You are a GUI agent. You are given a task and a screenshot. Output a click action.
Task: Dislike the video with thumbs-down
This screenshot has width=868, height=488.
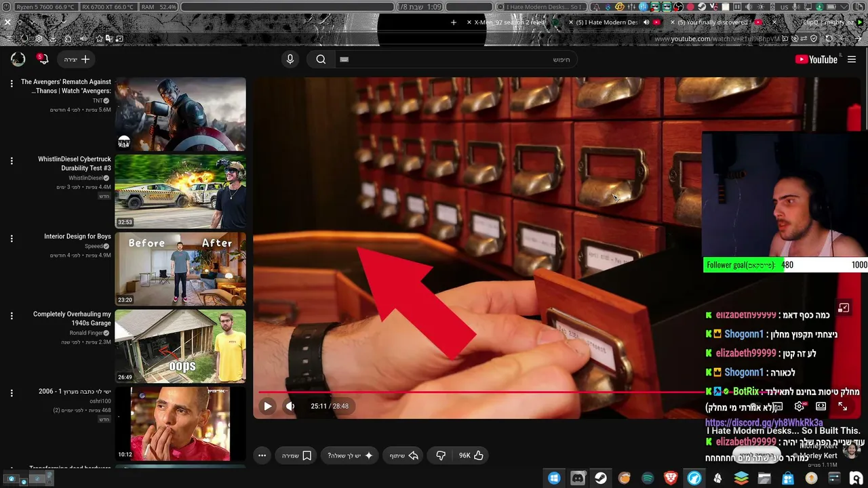click(x=441, y=455)
